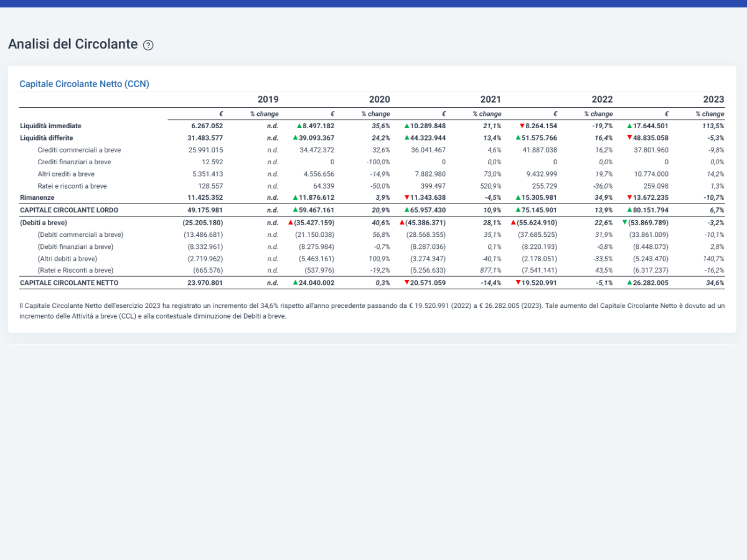
Task: Select the value 23.970.801
Action: [x=205, y=282]
